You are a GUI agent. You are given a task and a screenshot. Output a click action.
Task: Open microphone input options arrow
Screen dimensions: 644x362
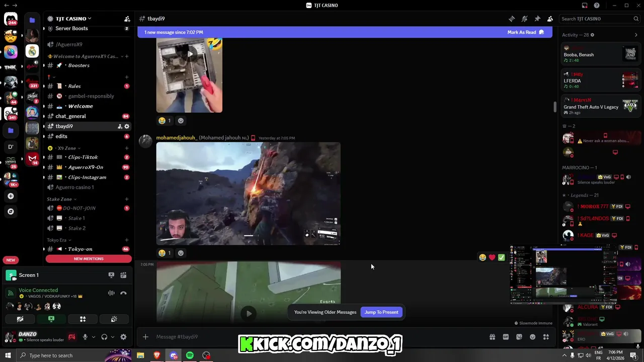point(93,337)
